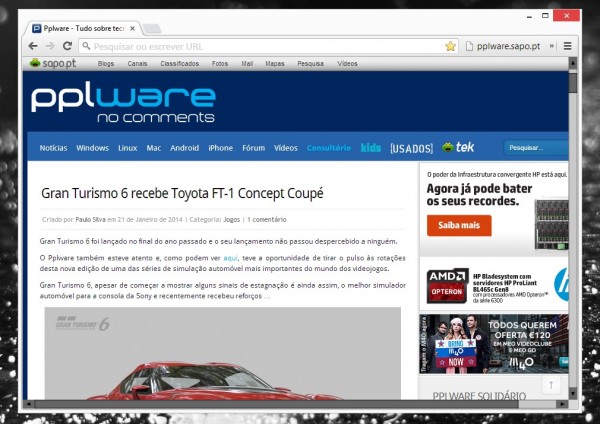The image size is (600, 424).
Task: Click the Pesquisar site search box
Action: (x=536, y=148)
